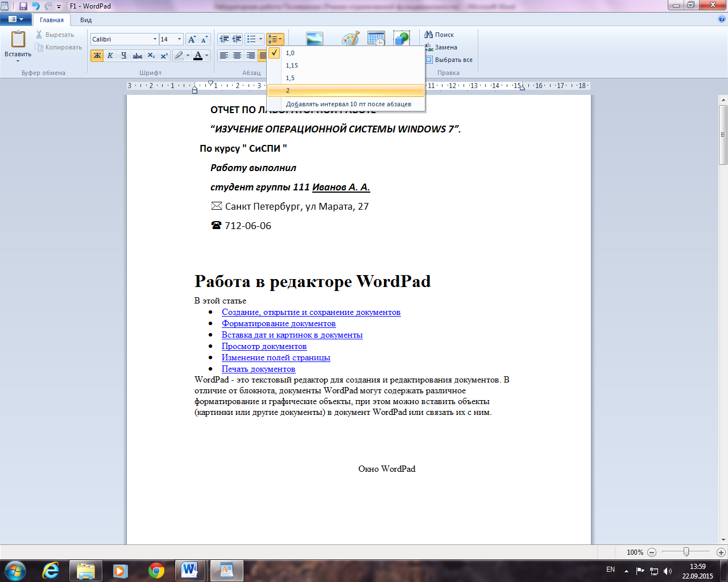Switch to the Вид ribbon tab
This screenshot has height=582, width=728.
point(86,20)
